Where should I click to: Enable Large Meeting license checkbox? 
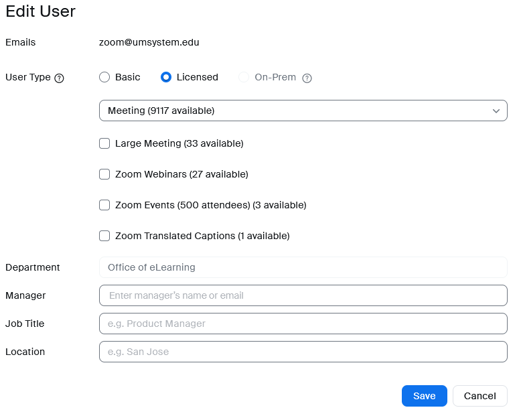104,143
